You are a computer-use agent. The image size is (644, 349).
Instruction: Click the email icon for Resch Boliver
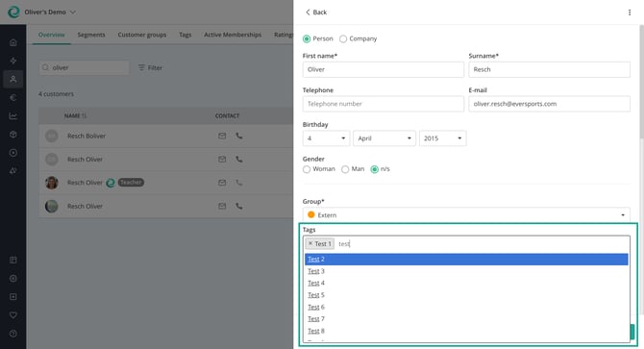[x=222, y=136]
